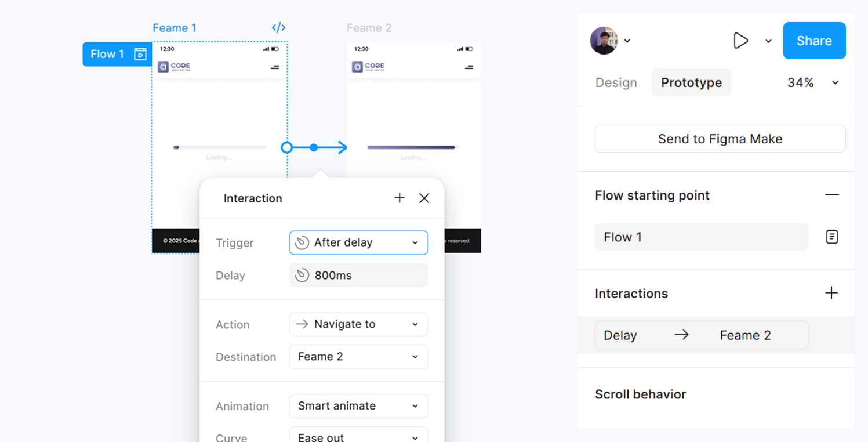Open the Destination dropdown showing Feame 2
Screen dimensions: 868x442
pos(358,357)
